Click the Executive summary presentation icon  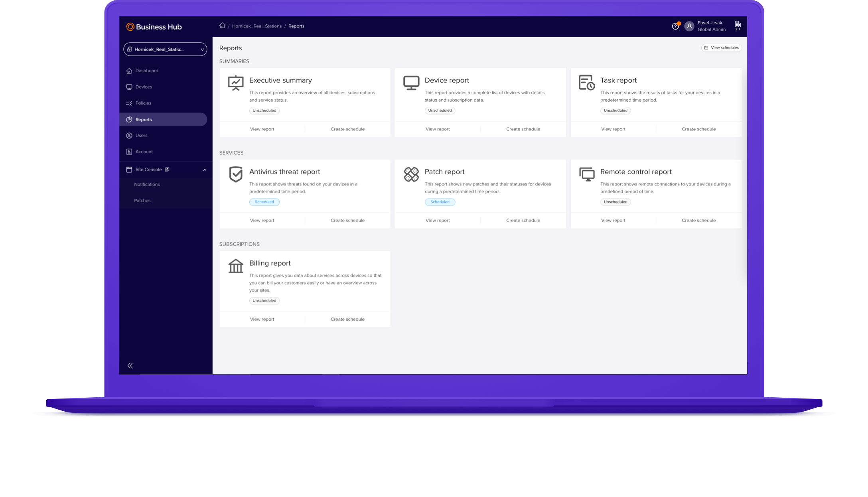point(236,83)
